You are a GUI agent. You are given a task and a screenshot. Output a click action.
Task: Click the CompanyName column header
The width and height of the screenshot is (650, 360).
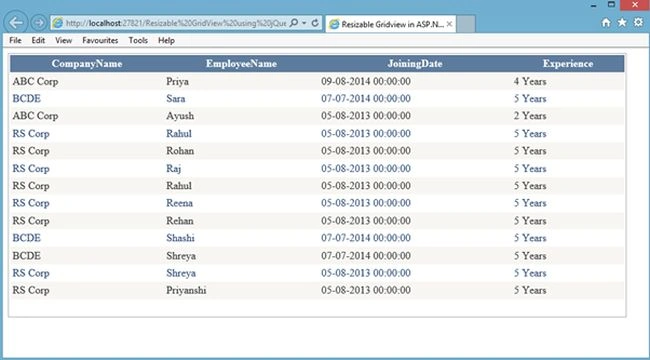tap(87, 64)
